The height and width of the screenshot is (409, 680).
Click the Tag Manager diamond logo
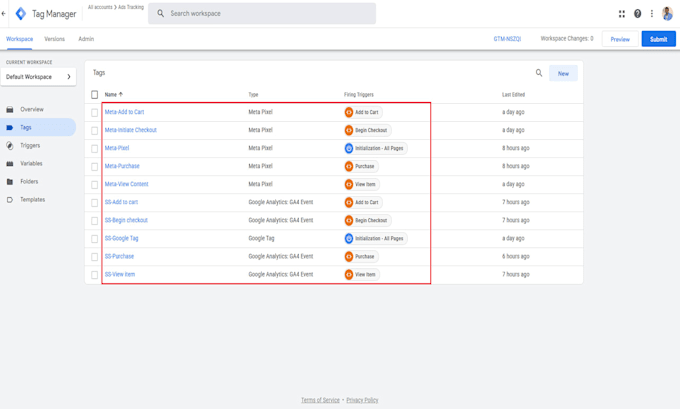[x=20, y=13]
